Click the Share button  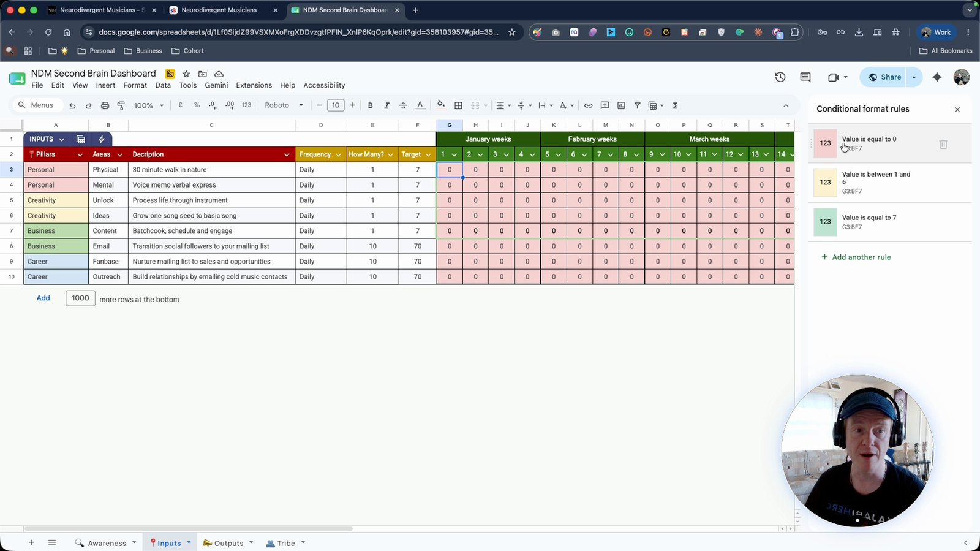[x=884, y=77]
